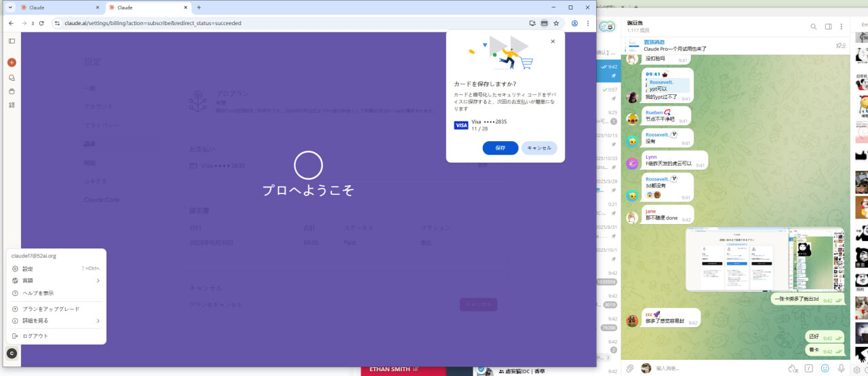Image resolution: width=868 pixels, height=376 pixels.
Task: Click 保存 to save the Visa card
Action: pyautogui.click(x=500, y=148)
